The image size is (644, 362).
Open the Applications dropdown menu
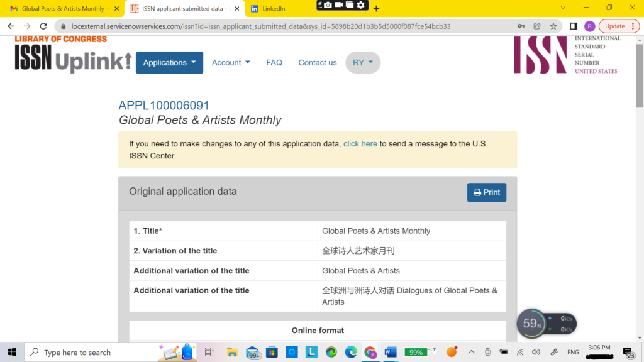click(x=169, y=63)
